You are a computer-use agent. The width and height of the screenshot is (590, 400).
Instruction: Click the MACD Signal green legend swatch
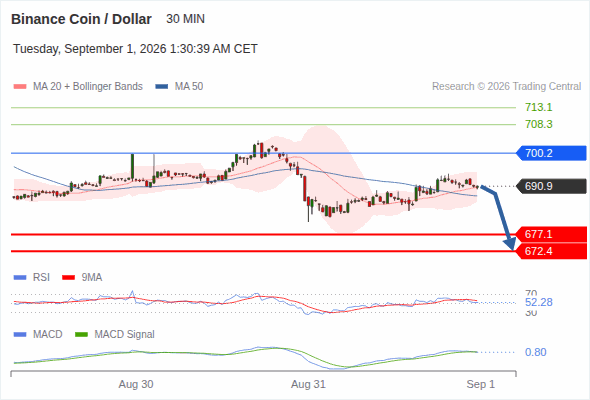81,335
